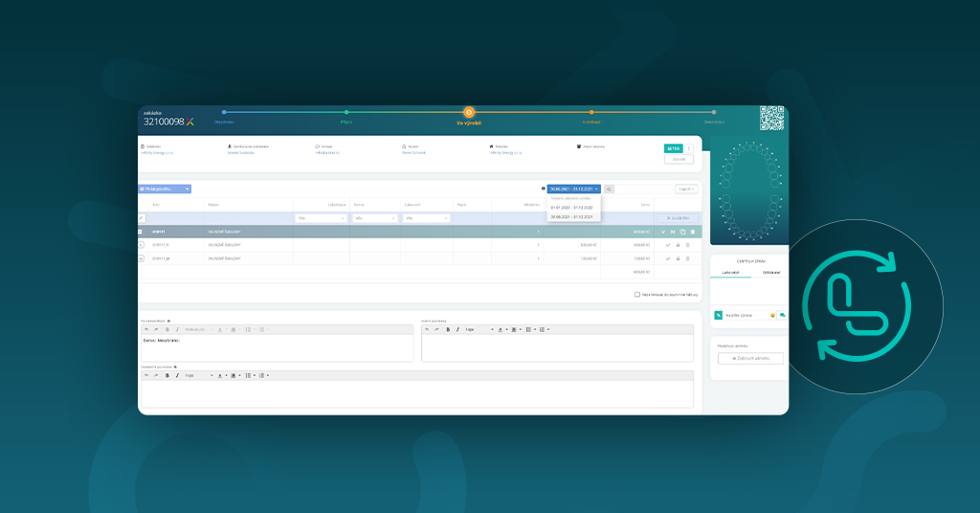Image resolution: width=980 pixels, height=513 pixels.
Task: Expand the 010111_M row
Action: 141,258
